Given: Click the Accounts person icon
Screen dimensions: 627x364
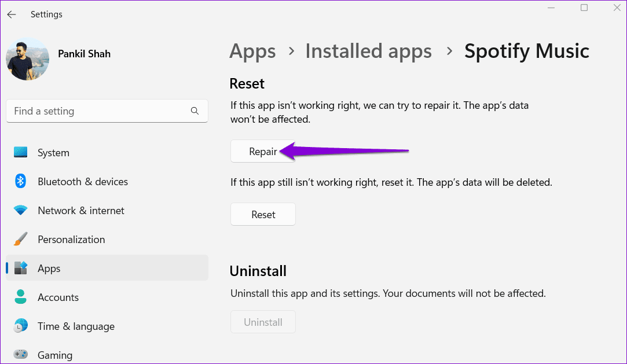Looking at the screenshot, I should point(20,297).
